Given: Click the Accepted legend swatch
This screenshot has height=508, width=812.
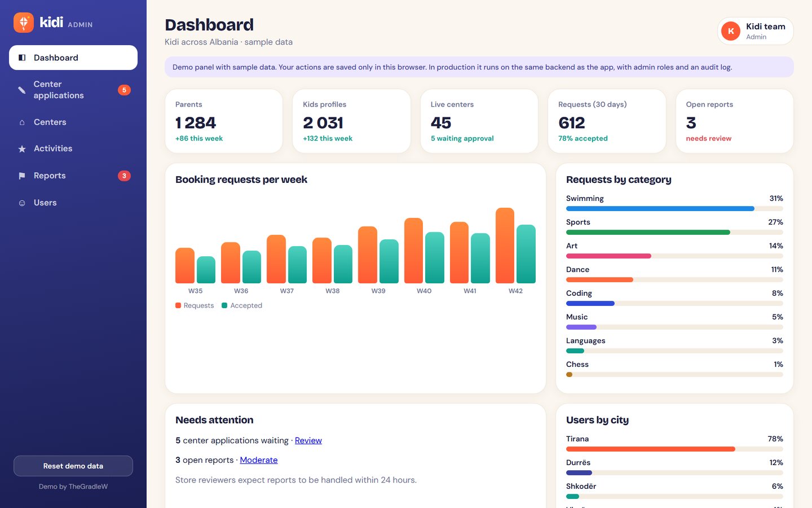Looking at the screenshot, I should (x=224, y=305).
